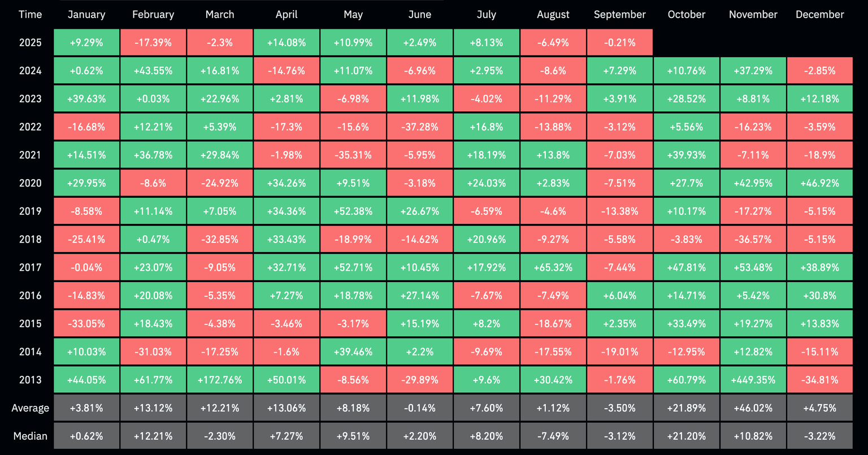Click the August median -7.49% cell
The width and height of the screenshot is (868, 455).
point(553,436)
